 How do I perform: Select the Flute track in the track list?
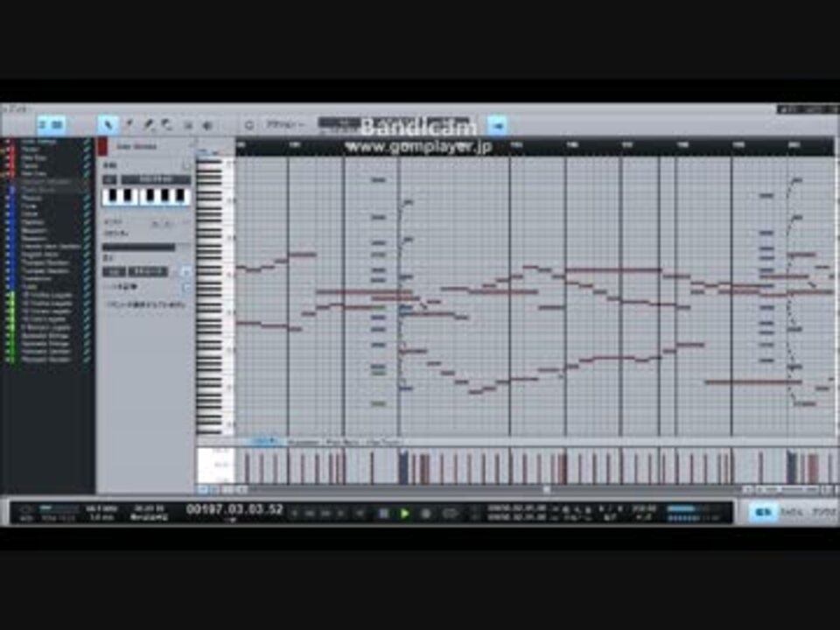click(30, 206)
